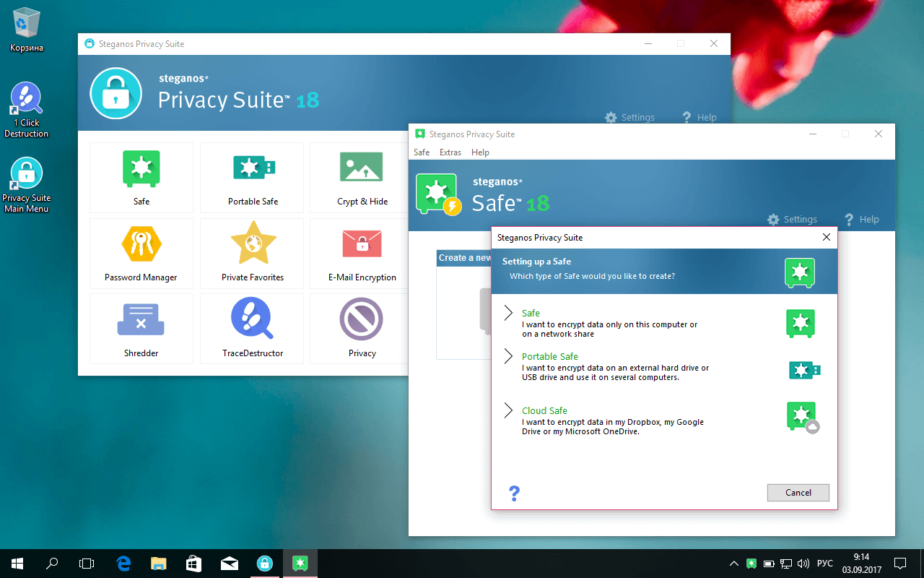Open Settings in the Safe window header

[792, 219]
